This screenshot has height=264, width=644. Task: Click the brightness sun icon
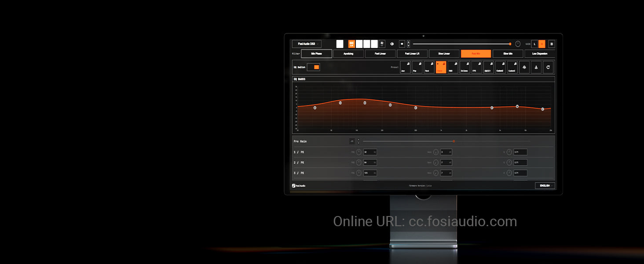coord(552,44)
